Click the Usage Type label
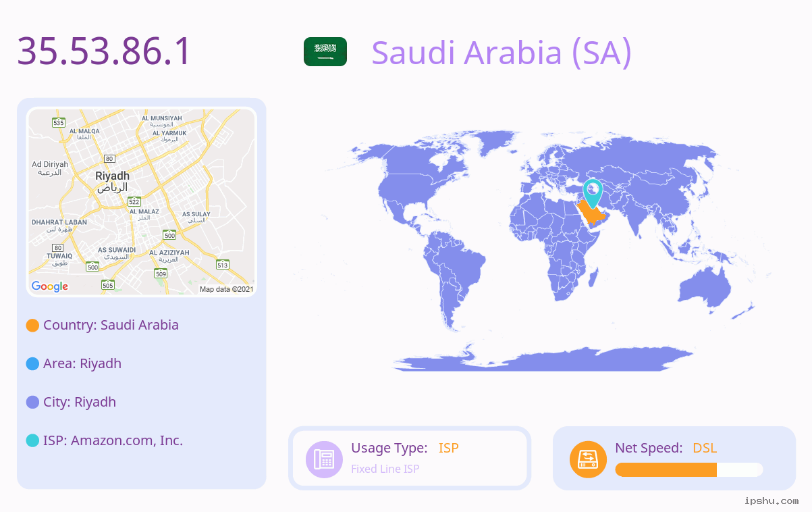This screenshot has width=812, height=512. (389, 448)
